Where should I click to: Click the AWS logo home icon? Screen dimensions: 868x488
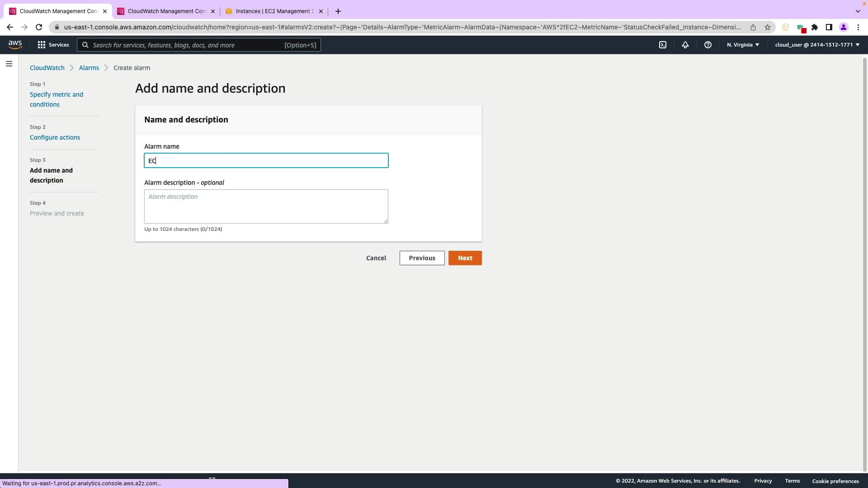(x=15, y=45)
